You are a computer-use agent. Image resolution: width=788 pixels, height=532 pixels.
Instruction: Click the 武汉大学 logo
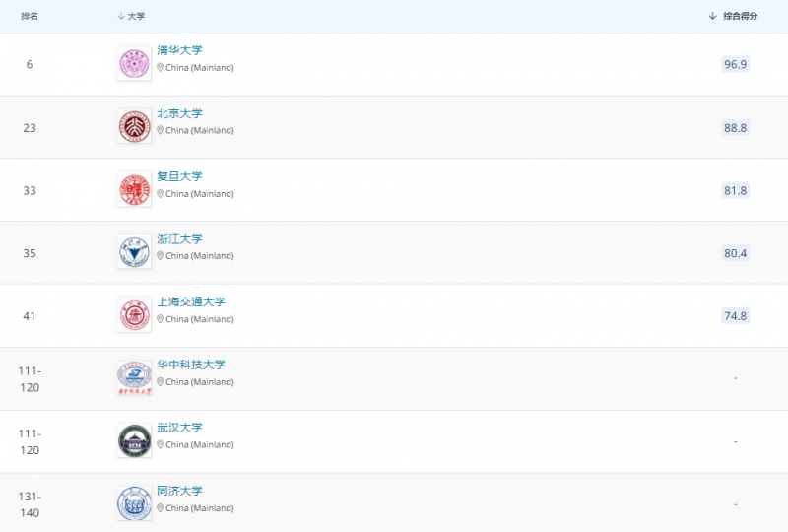pos(134,441)
